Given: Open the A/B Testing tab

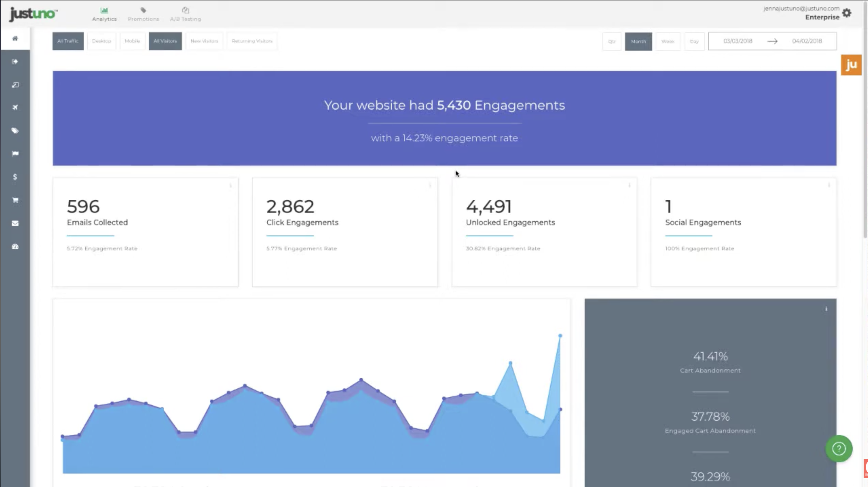Looking at the screenshot, I should [185, 15].
